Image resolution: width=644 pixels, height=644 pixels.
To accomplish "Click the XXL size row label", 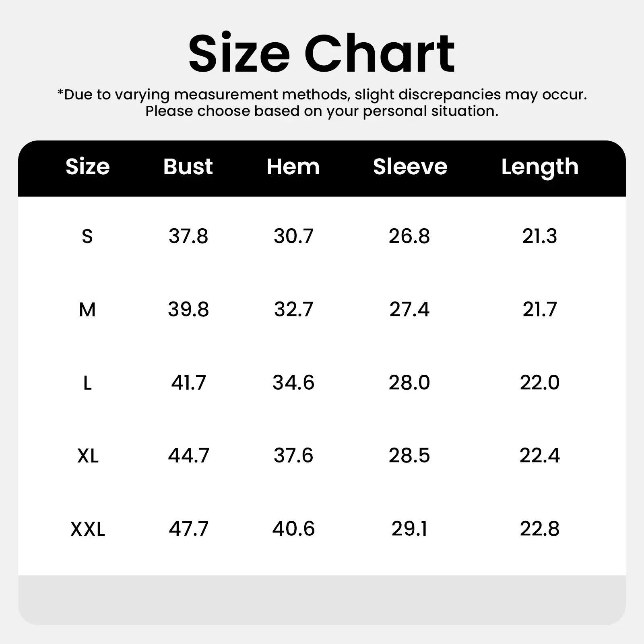I will (87, 529).
